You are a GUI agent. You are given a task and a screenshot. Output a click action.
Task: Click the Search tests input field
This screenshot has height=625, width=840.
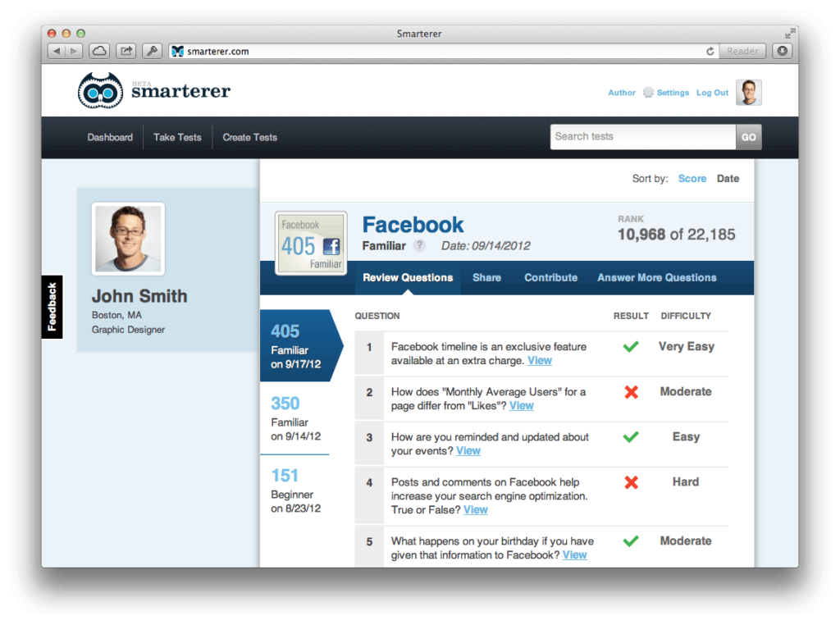643,137
